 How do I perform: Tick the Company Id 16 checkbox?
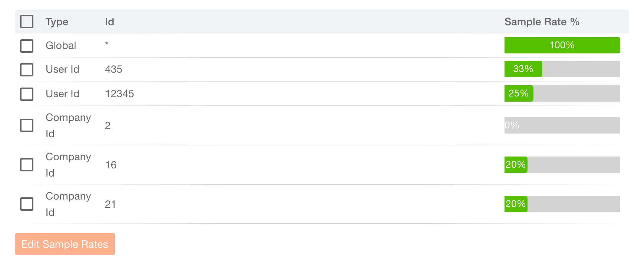click(x=27, y=165)
